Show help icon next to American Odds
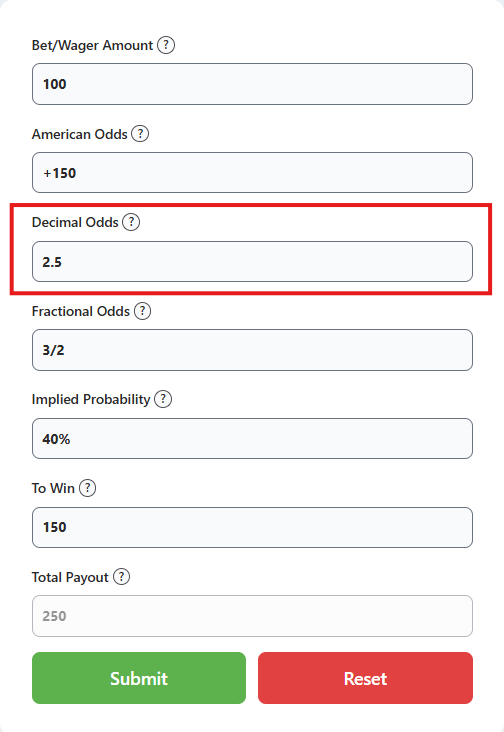The width and height of the screenshot is (504, 732). (x=140, y=134)
